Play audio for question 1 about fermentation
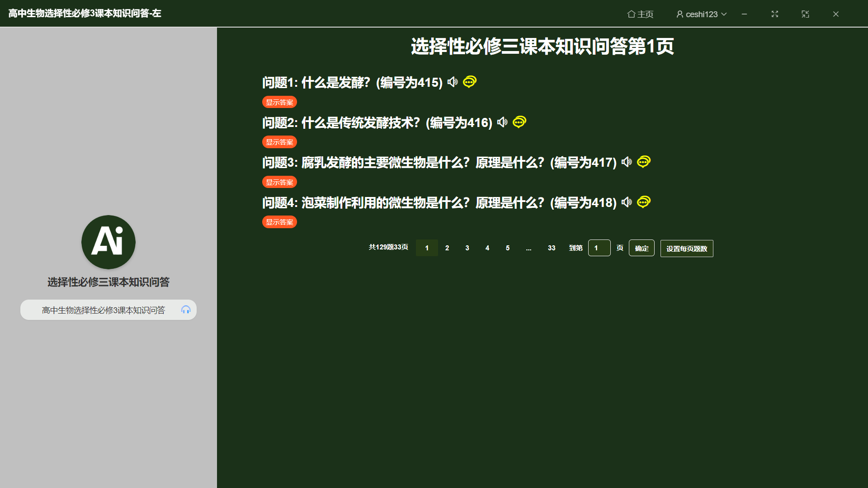The image size is (868, 488). click(x=453, y=82)
